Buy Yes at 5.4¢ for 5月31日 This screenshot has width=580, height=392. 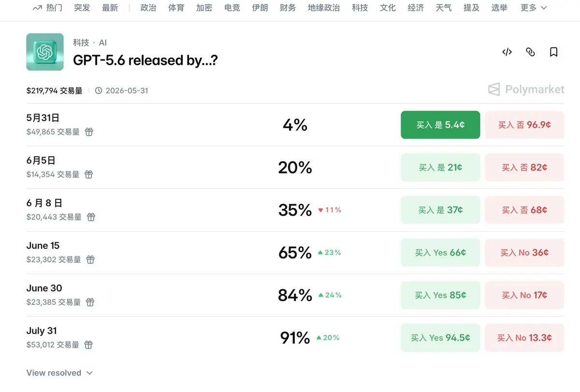pyautogui.click(x=440, y=125)
